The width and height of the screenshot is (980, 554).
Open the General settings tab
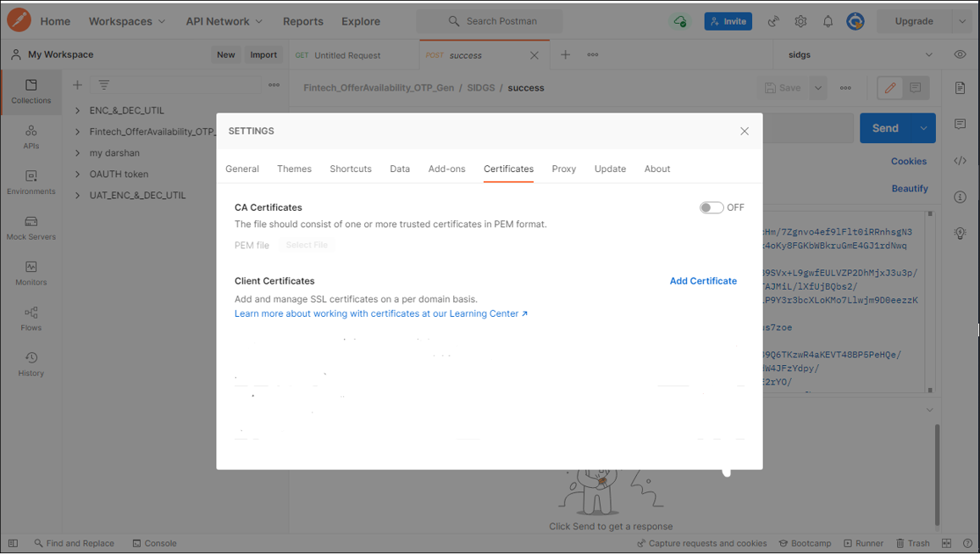(x=242, y=169)
